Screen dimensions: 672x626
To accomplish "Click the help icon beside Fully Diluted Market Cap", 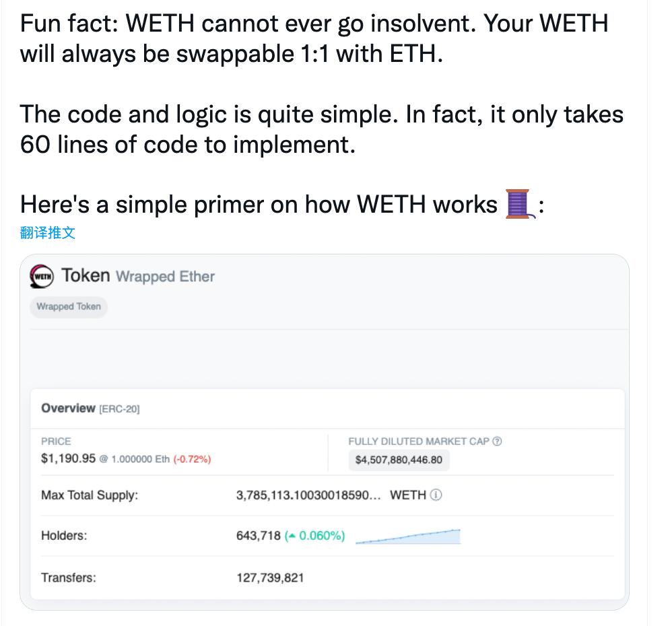I will pos(498,442).
